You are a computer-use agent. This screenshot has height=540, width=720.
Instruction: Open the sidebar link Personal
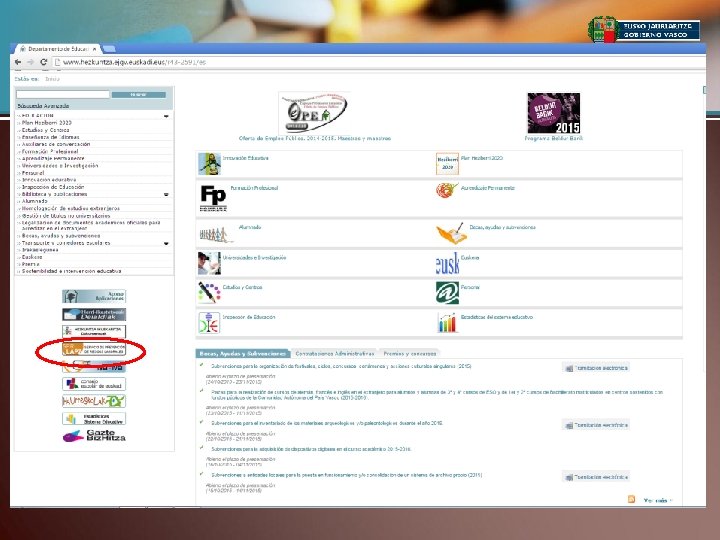33,173
